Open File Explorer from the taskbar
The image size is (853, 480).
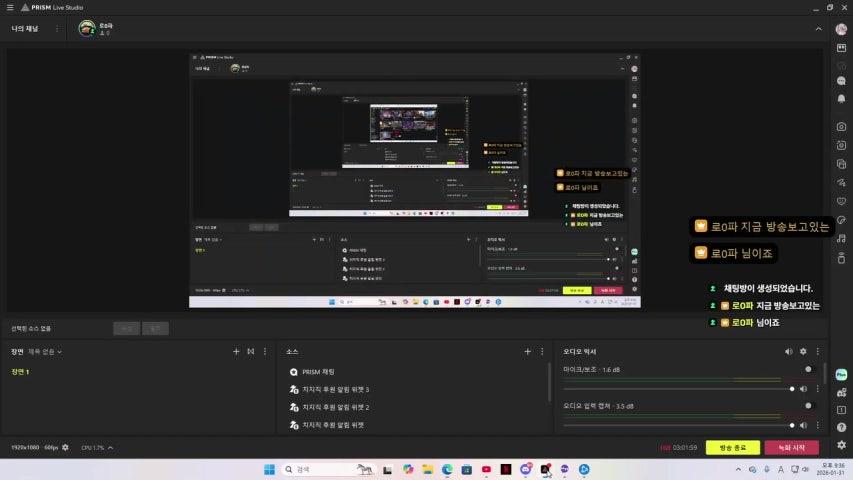pos(428,469)
